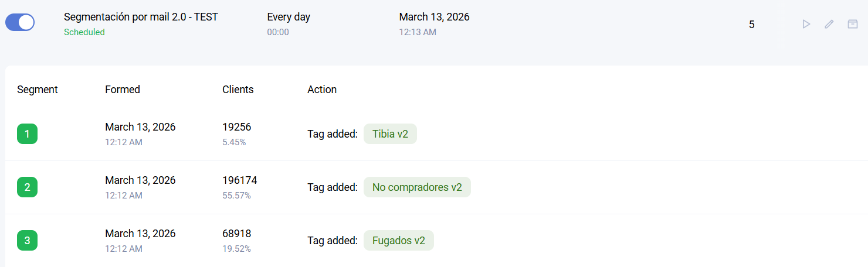This screenshot has width=868, height=267.
Task: Click the archive box icon
Action: point(852,24)
